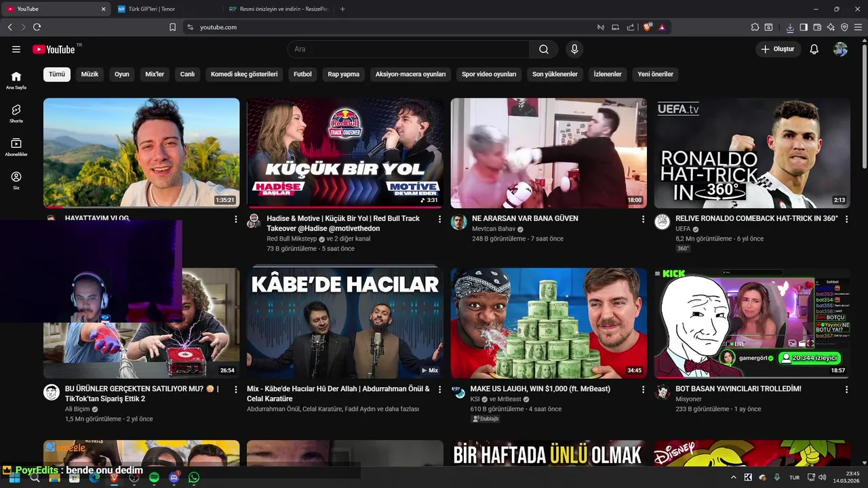Image resolution: width=868 pixels, height=488 pixels.
Task: Open options for Hadise & Motive video
Action: click(x=439, y=220)
